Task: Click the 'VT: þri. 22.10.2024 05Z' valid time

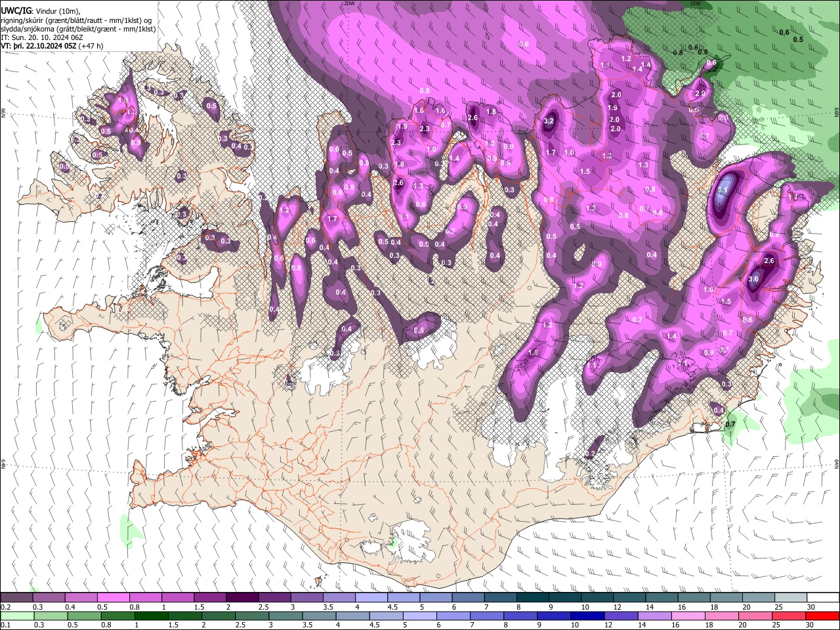Action: (39, 47)
